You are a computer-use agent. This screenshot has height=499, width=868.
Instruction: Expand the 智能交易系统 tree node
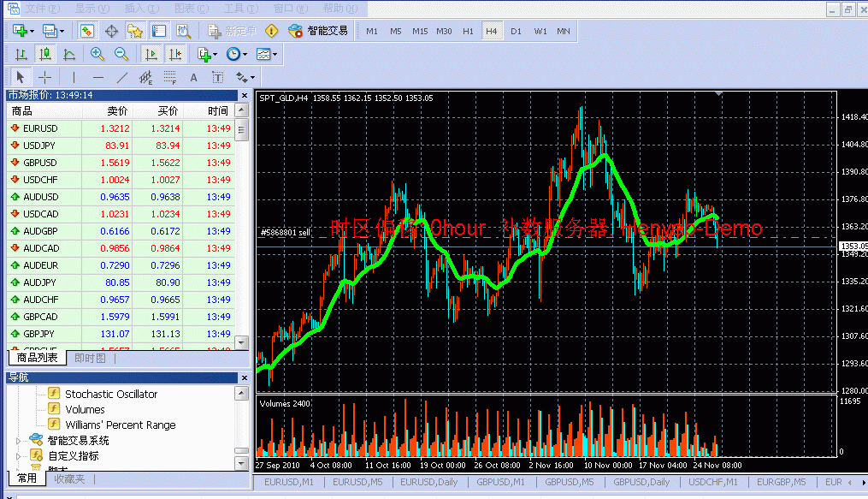(20, 440)
